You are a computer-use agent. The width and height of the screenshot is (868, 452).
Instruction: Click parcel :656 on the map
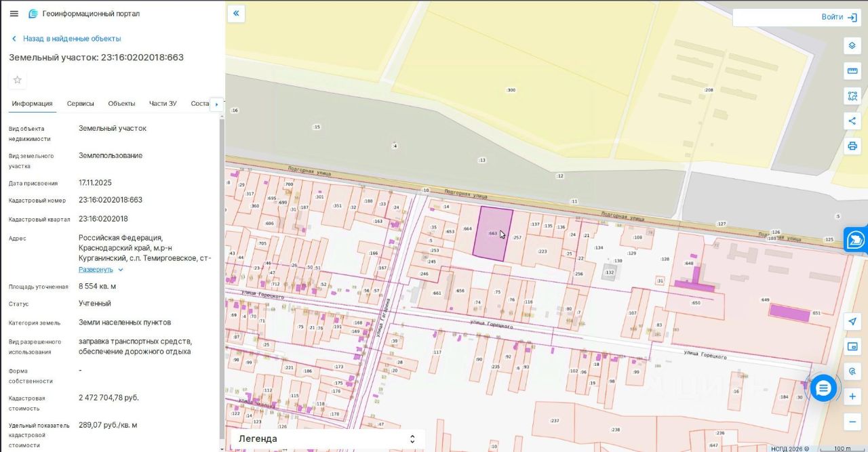[460, 291]
